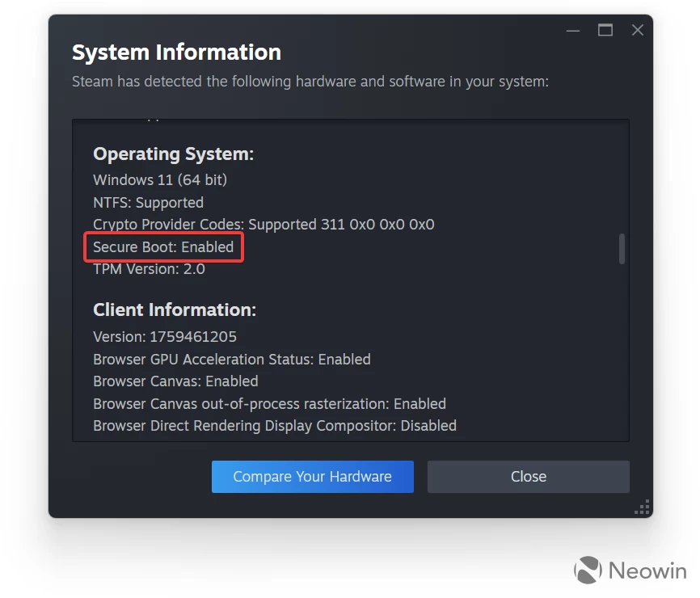Image resolution: width=700 pixels, height=598 pixels.
Task: Close the dialog with the X icon
Action: [x=637, y=31]
